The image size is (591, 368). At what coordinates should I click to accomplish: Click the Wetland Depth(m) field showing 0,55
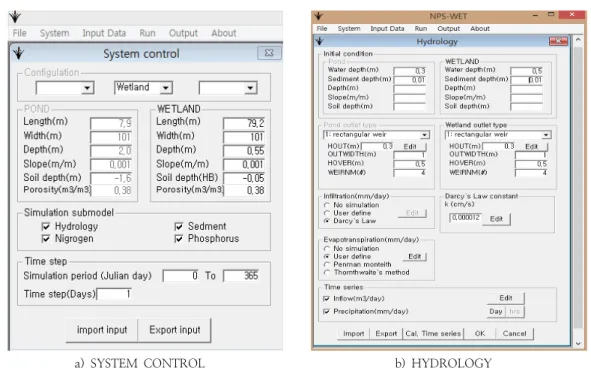[x=244, y=151]
